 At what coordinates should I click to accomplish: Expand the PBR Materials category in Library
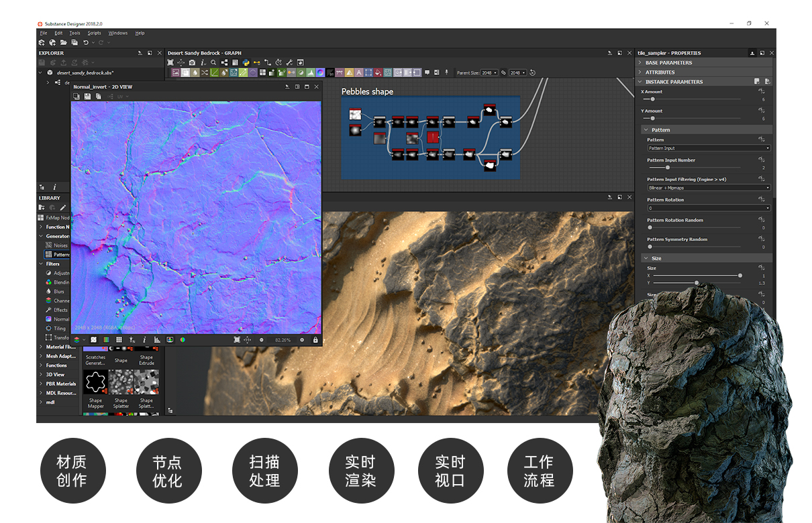coord(41,384)
